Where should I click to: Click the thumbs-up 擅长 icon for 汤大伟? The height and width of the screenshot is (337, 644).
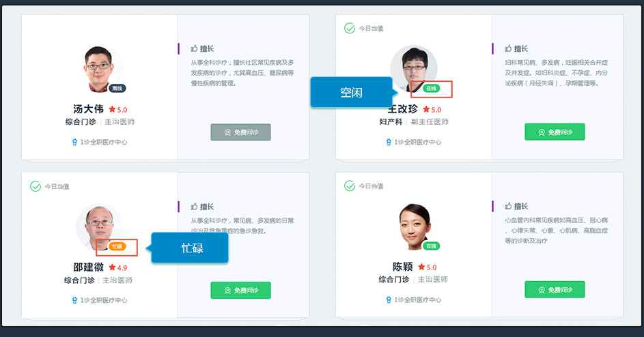pyautogui.click(x=194, y=48)
